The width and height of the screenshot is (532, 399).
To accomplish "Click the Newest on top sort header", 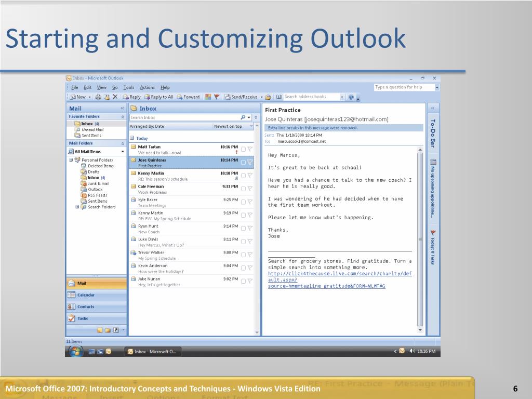I will (233, 126).
